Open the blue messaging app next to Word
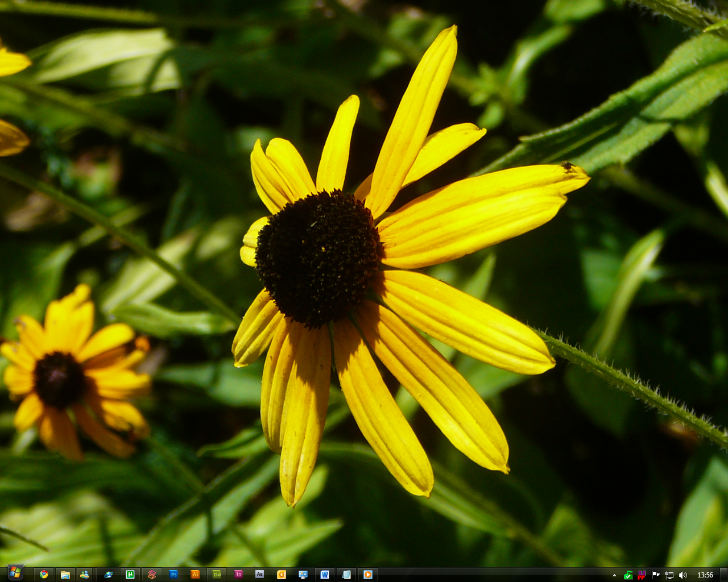728x582 pixels. 303,575
